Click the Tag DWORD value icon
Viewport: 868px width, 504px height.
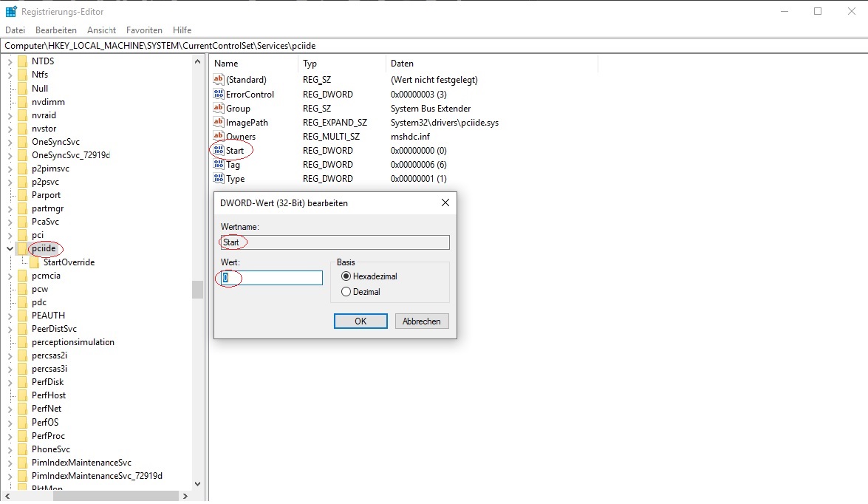[x=219, y=165]
